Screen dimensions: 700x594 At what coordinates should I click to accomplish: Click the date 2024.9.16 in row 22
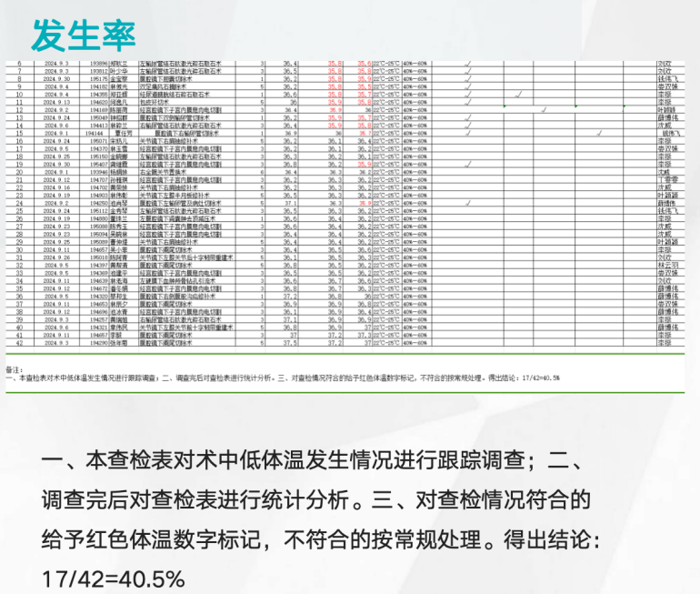56,187
